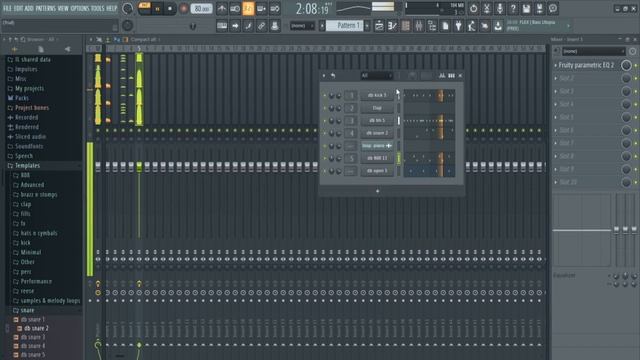The height and width of the screenshot is (360, 640).
Task: Toggle channel rack step/mini view bars icon
Action: (451, 76)
